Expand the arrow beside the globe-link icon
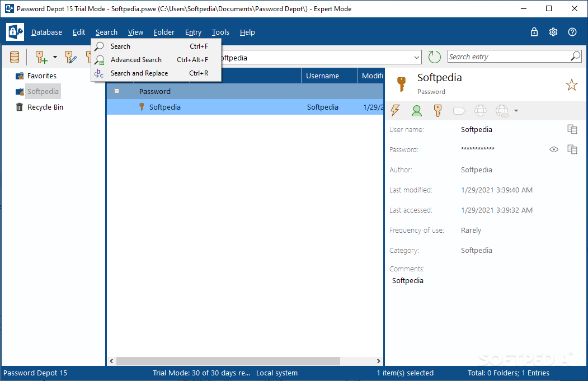The image size is (588, 381). pos(516,111)
